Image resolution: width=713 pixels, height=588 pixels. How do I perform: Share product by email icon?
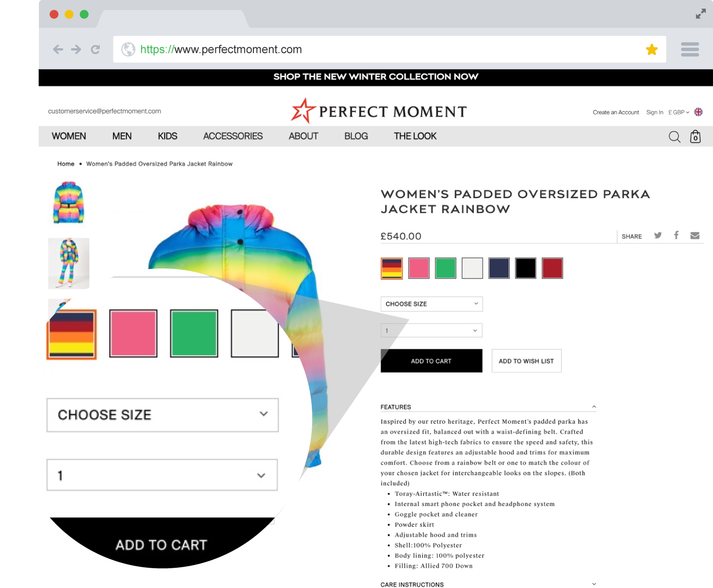(x=695, y=235)
